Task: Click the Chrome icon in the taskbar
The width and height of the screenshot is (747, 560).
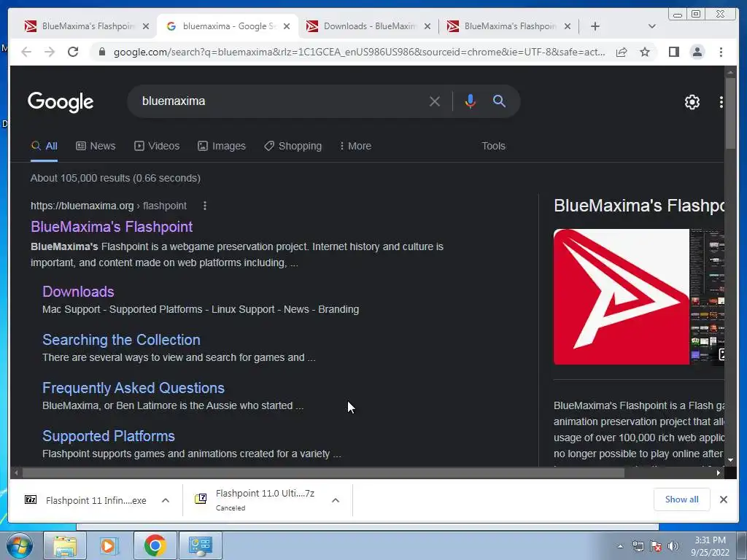Action: (x=155, y=545)
